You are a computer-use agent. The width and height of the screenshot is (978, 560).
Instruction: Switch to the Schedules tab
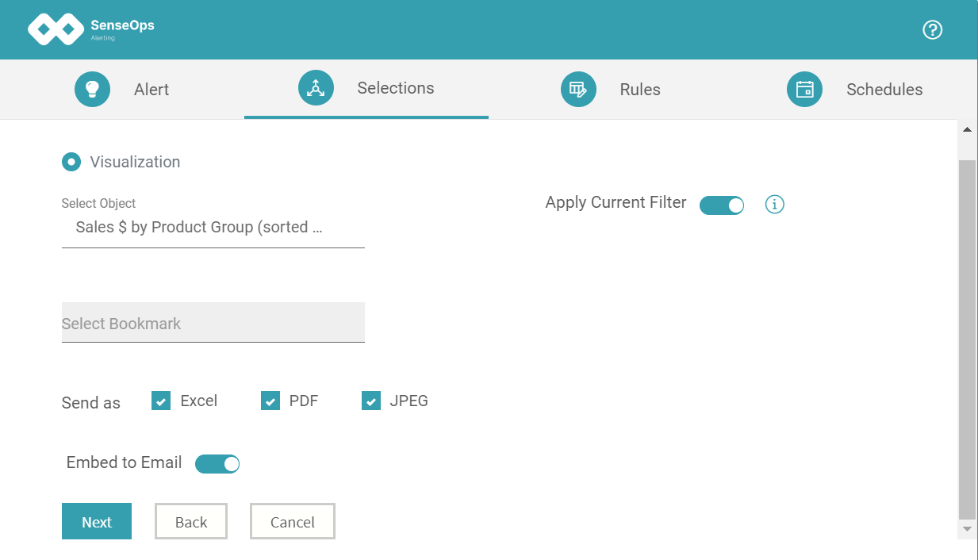[884, 89]
